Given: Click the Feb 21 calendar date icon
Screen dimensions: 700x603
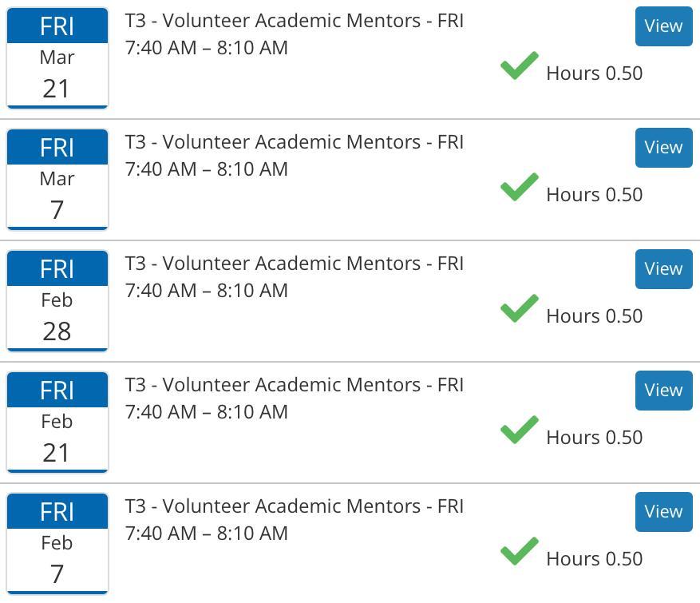Looking at the screenshot, I should (x=57, y=422).
